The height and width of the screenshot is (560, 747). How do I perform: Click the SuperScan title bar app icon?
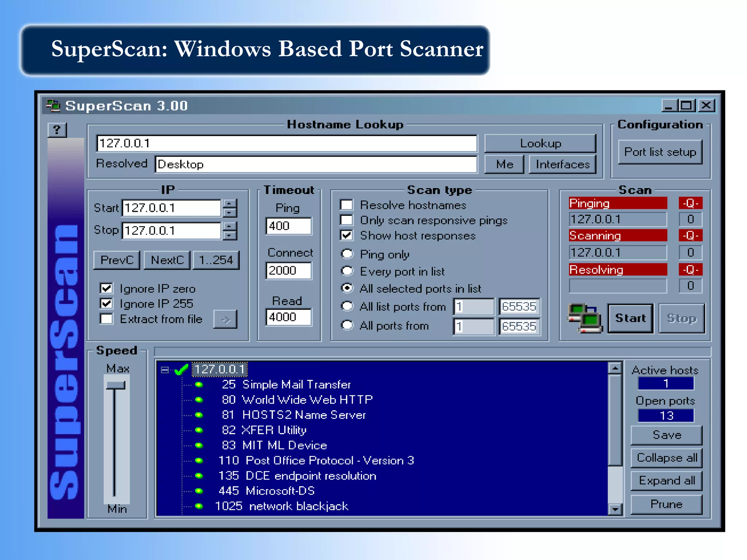(x=53, y=106)
